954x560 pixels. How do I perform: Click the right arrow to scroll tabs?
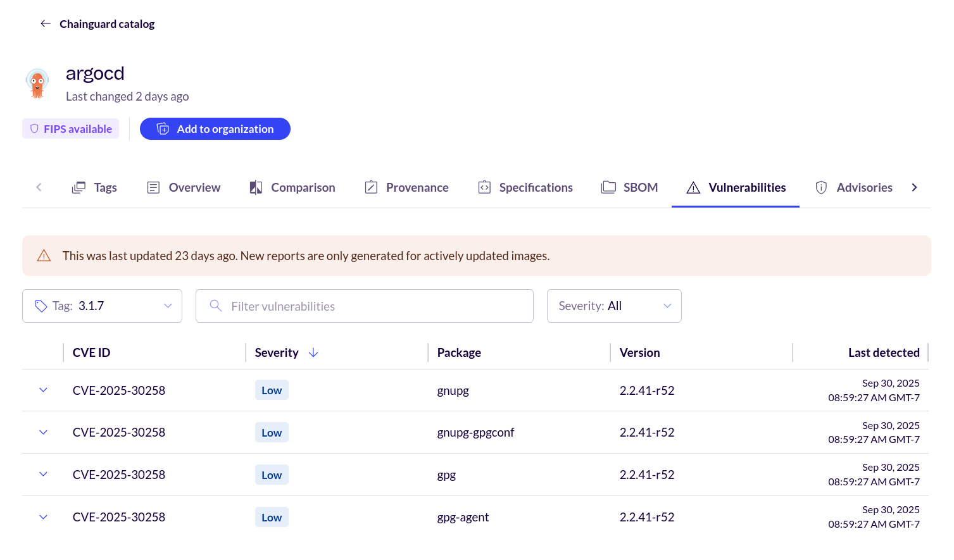click(914, 187)
